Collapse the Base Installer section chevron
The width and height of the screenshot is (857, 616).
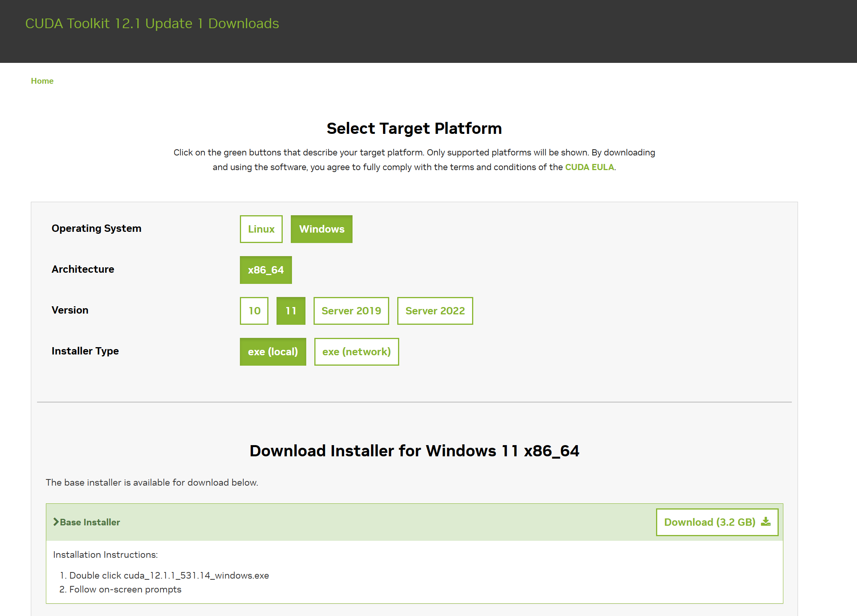click(x=56, y=522)
